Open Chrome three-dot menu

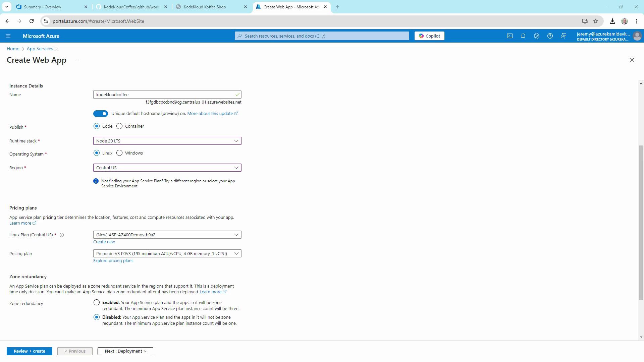coord(636,21)
